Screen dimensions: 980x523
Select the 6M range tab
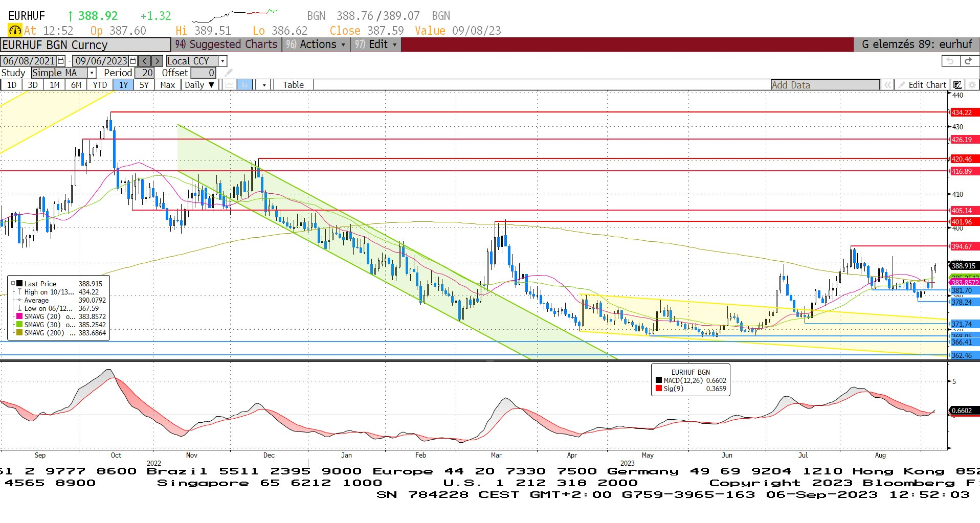click(x=76, y=85)
